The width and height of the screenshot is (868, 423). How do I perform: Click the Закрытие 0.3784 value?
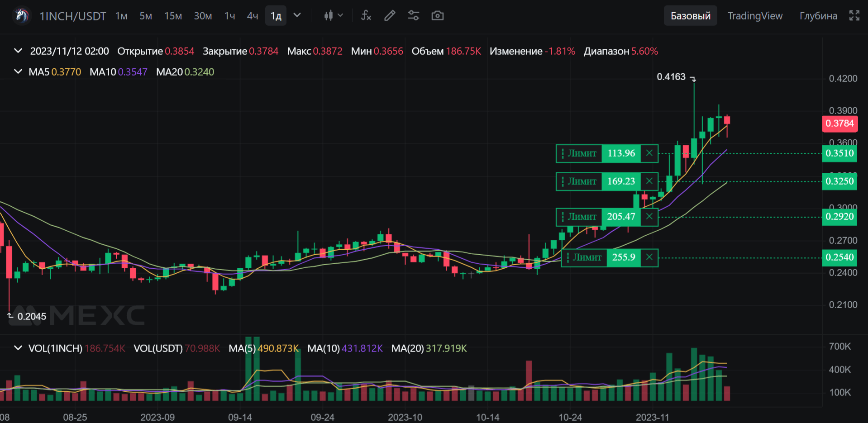tap(240, 51)
